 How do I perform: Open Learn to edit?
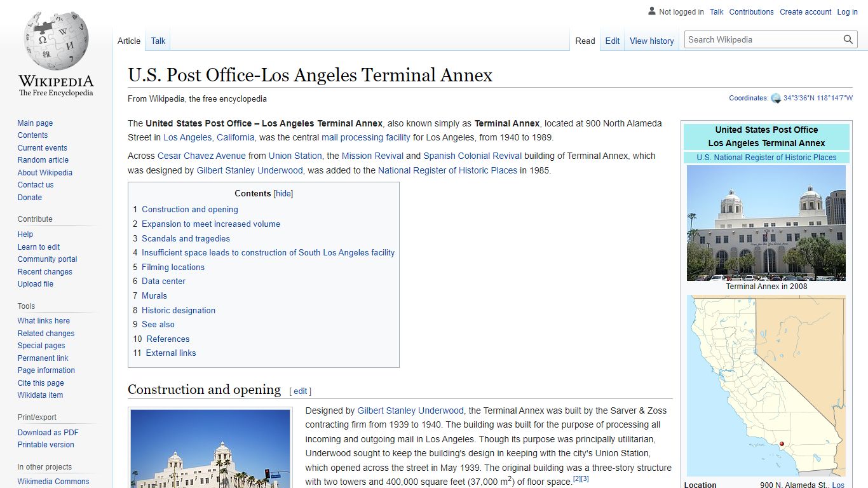click(x=39, y=247)
